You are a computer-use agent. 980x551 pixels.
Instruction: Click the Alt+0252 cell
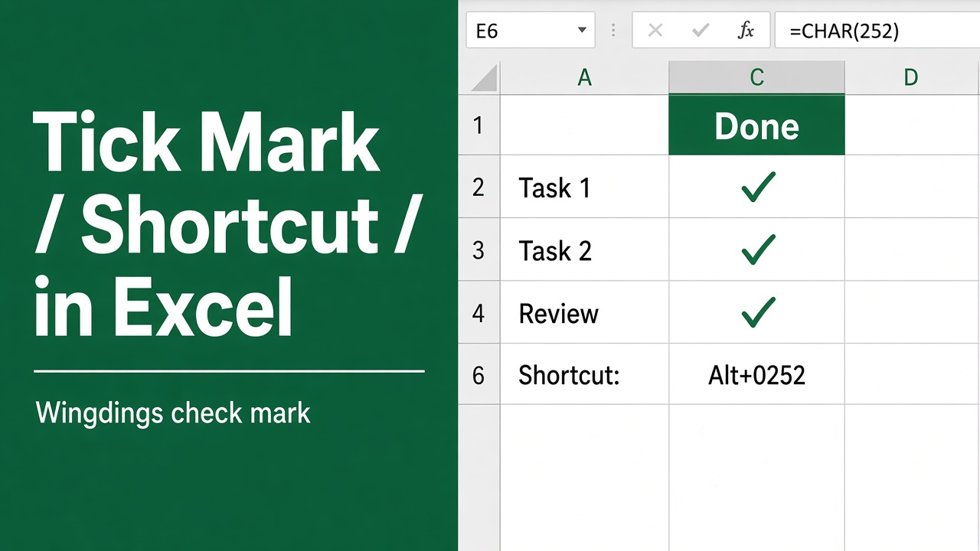(x=756, y=375)
